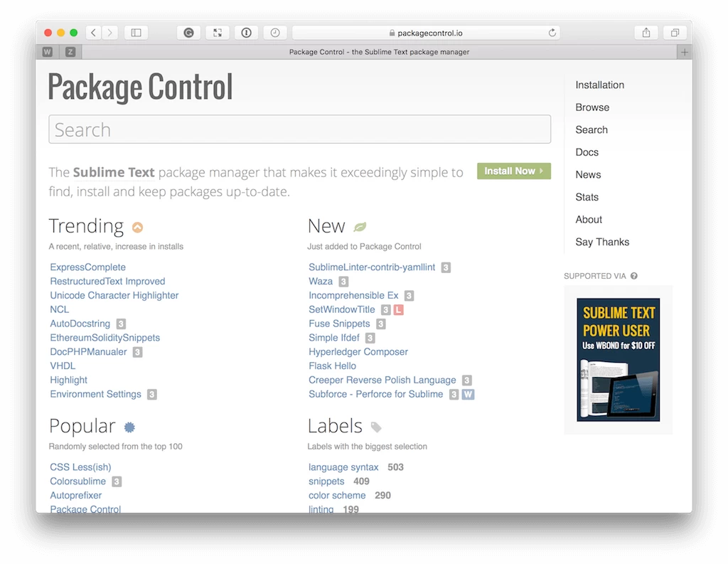Viewport: 728px width, 564px height.
Task: Click the Grammarly extension icon
Action: [189, 33]
